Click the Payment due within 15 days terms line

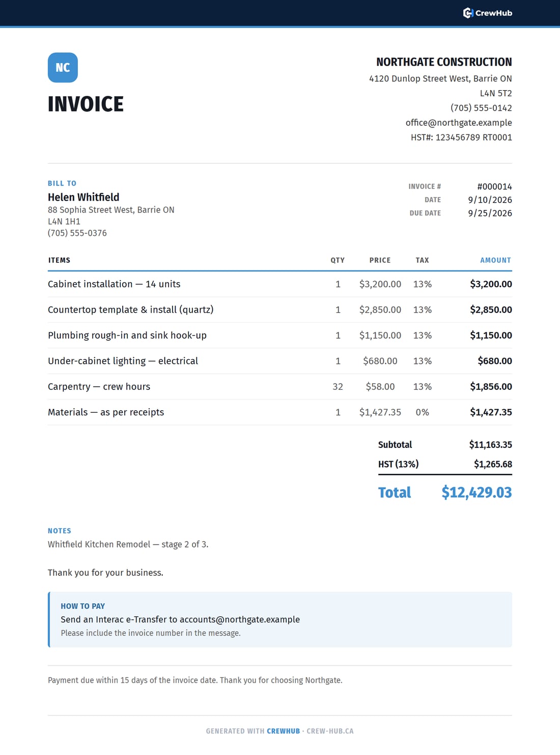pos(195,681)
